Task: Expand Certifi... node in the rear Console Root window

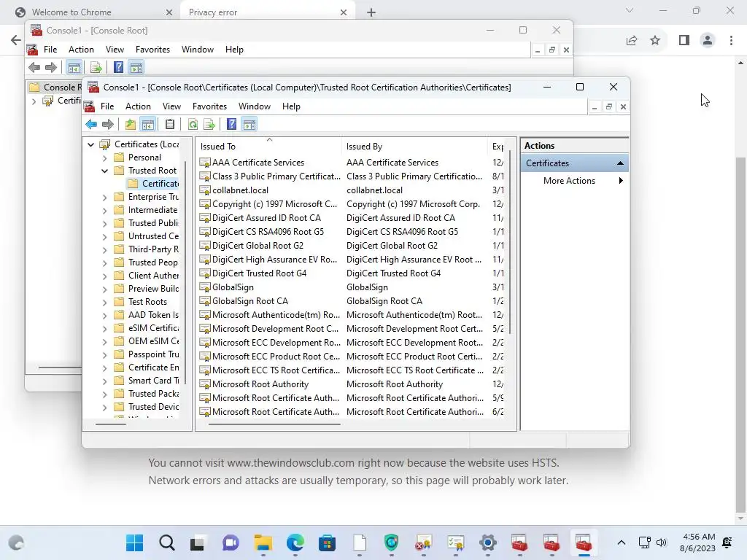Action: click(x=34, y=101)
